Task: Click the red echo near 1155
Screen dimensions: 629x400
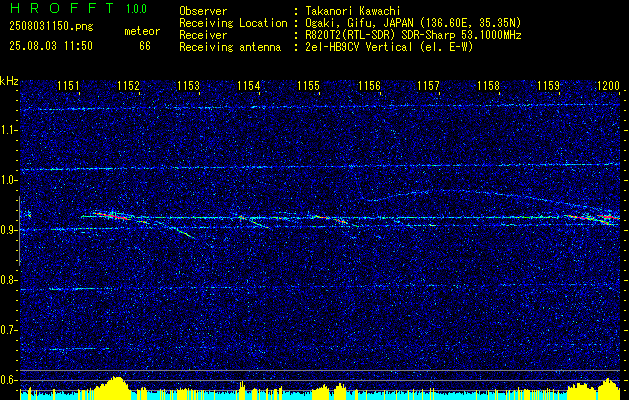Action: (331, 219)
